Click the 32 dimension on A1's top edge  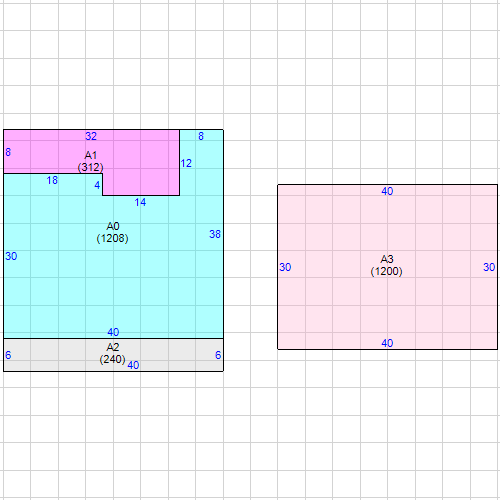pos(91,136)
